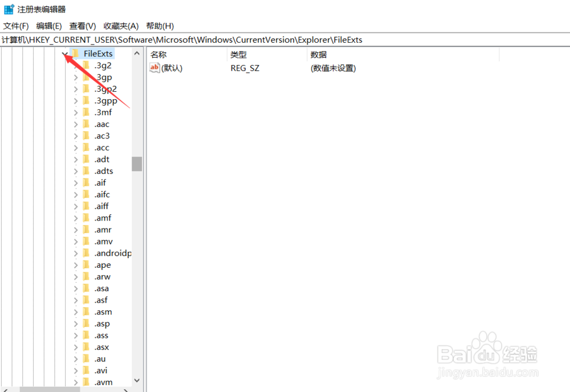Viewport: 570px width, 392px height.
Task: Select the .asf folder icon in the tree
Action: pyautogui.click(x=87, y=300)
